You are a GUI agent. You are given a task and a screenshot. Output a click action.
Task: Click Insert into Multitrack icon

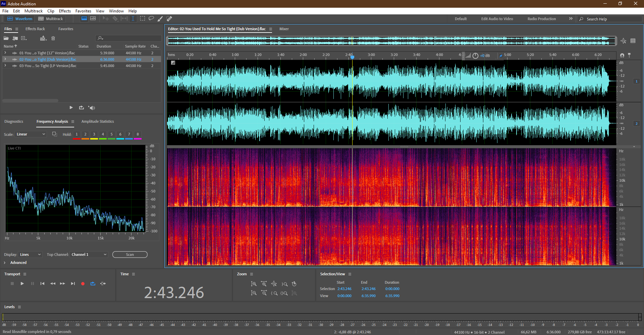pos(43,38)
